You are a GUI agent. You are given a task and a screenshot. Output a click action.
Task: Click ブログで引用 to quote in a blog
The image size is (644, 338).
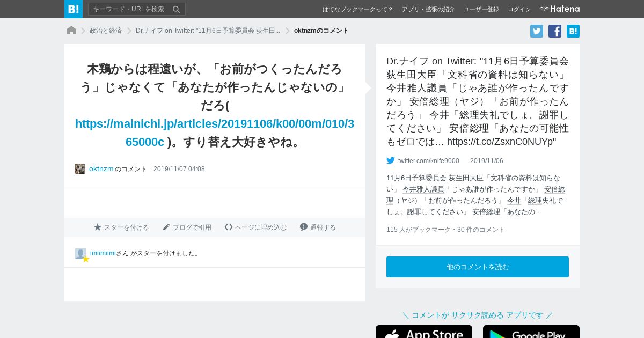pos(187,227)
